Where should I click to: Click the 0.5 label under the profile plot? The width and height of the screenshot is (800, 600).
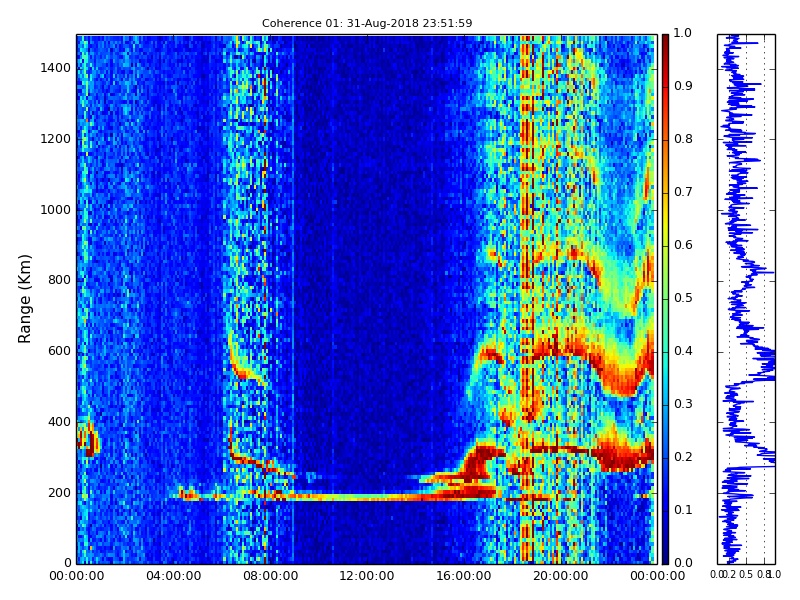click(746, 574)
